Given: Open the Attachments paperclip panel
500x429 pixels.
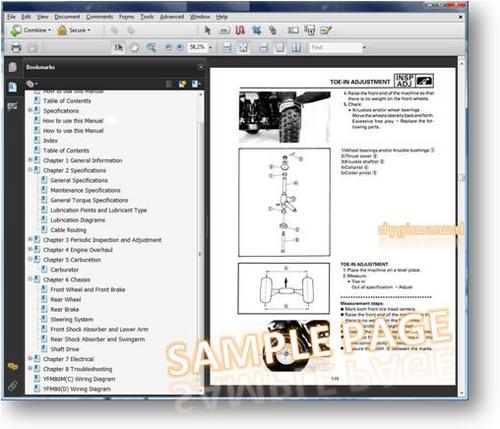Looking at the screenshot, I should pyautogui.click(x=13, y=386).
